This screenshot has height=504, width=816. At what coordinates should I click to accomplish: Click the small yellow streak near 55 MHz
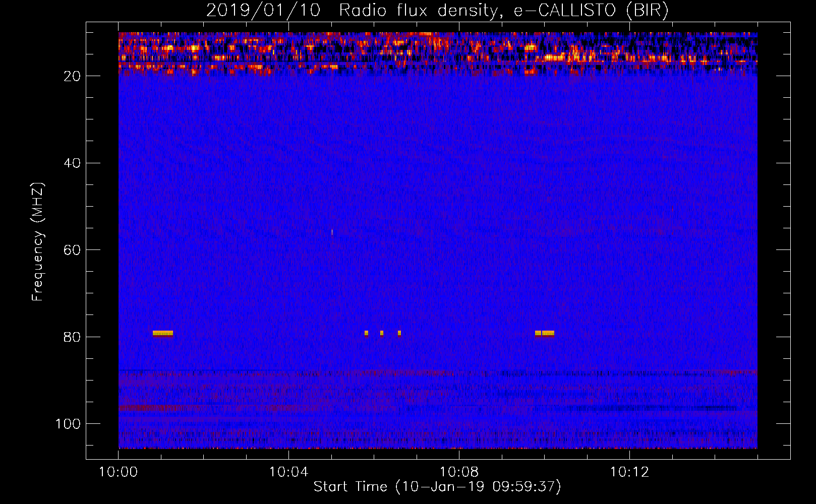click(x=332, y=232)
